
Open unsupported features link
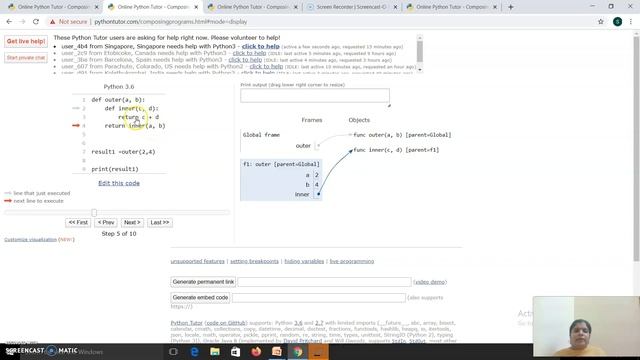(x=198, y=261)
